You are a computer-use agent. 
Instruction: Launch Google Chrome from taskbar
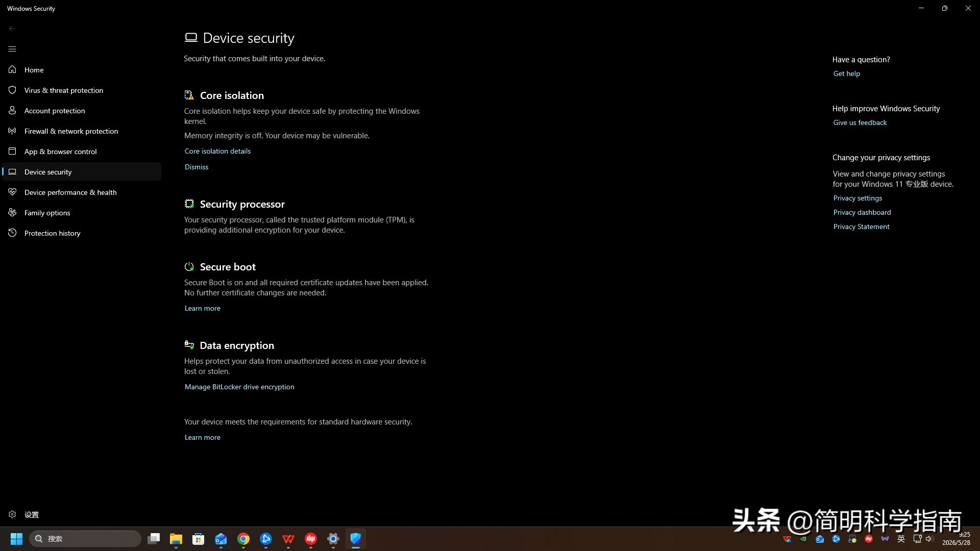pyautogui.click(x=243, y=539)
